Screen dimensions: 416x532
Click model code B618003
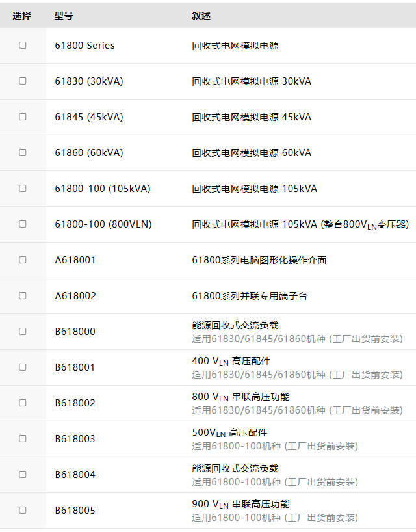click(x=75, y=439)
